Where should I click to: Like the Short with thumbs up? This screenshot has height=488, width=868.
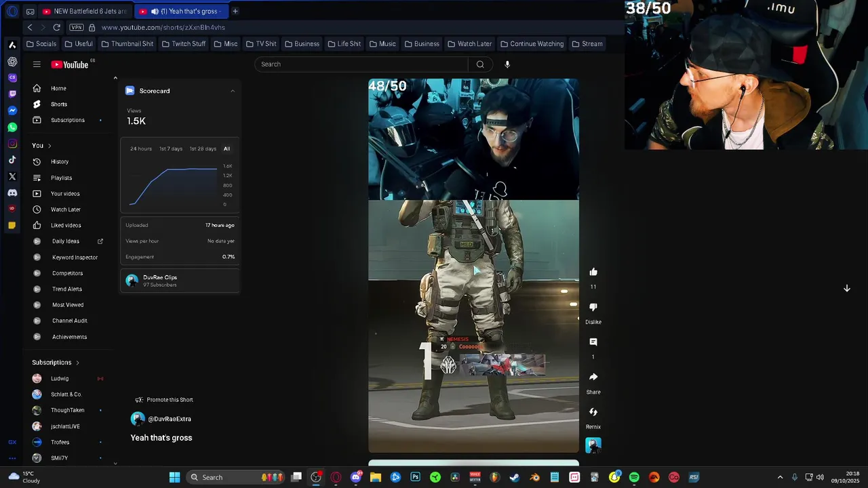[593, 272]
